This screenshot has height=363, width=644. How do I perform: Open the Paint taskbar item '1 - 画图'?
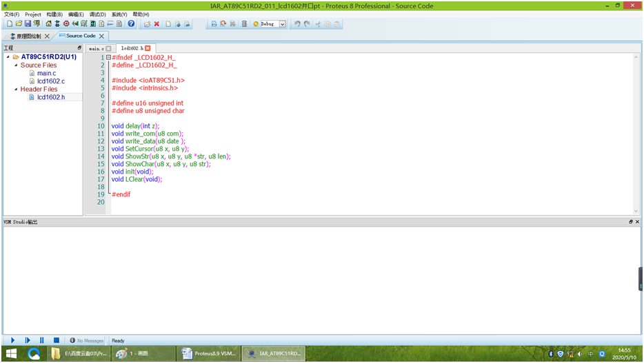(143, 353)
